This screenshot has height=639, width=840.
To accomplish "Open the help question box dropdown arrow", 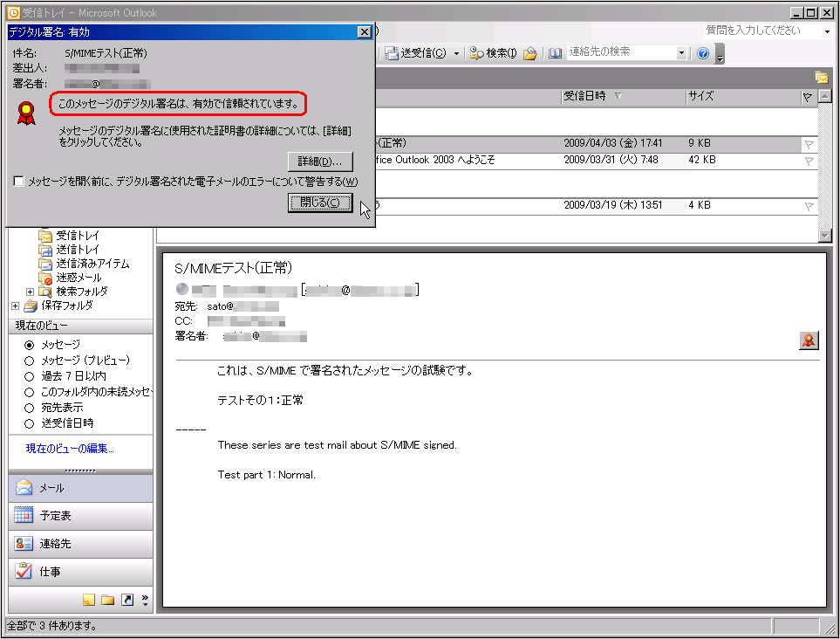I will click(x=827, y=31).
